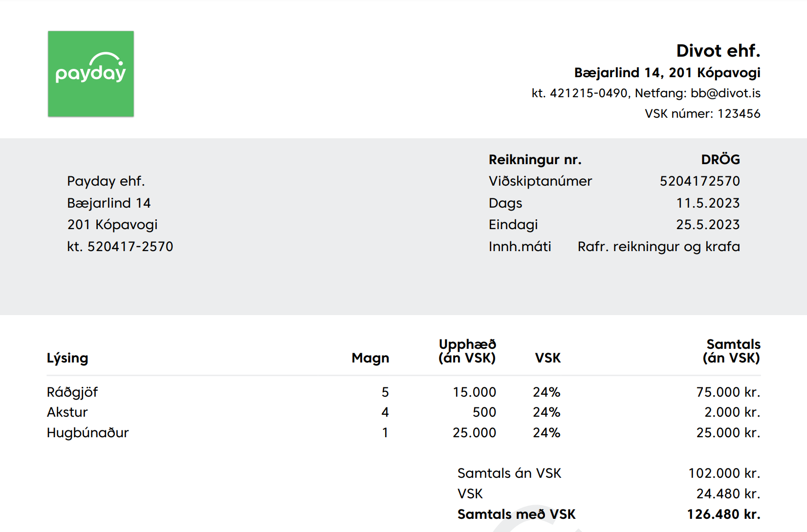
Task: Click the Ráðgjöf line item
Action: 72,392
